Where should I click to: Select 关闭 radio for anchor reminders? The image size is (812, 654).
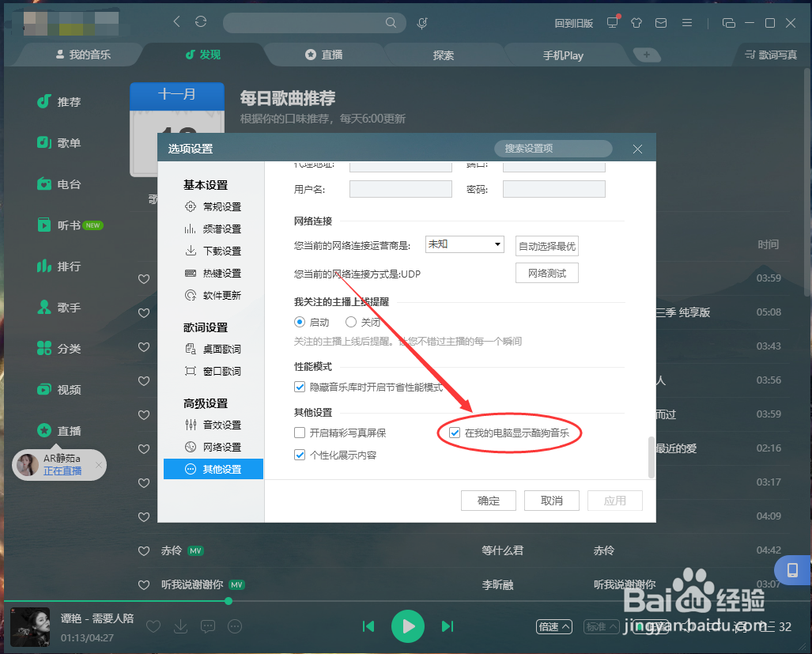[x=350, y=322]
